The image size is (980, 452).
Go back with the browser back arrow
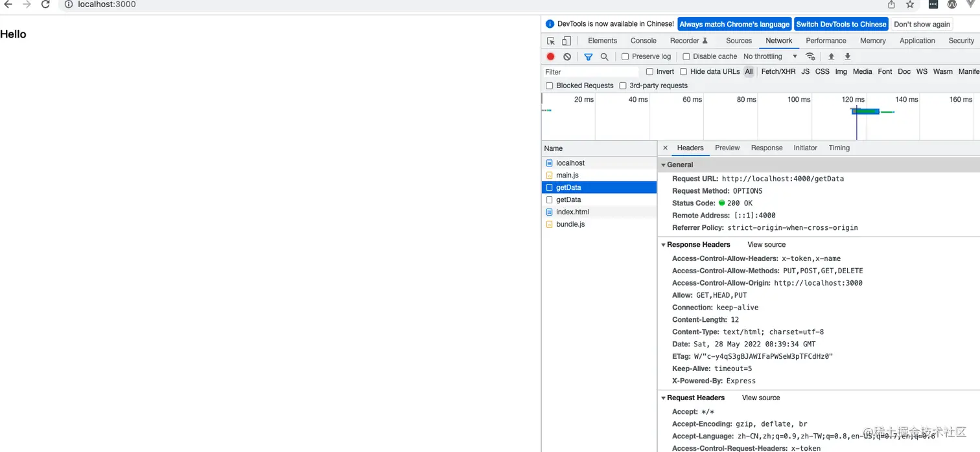[x=8, y=5]
